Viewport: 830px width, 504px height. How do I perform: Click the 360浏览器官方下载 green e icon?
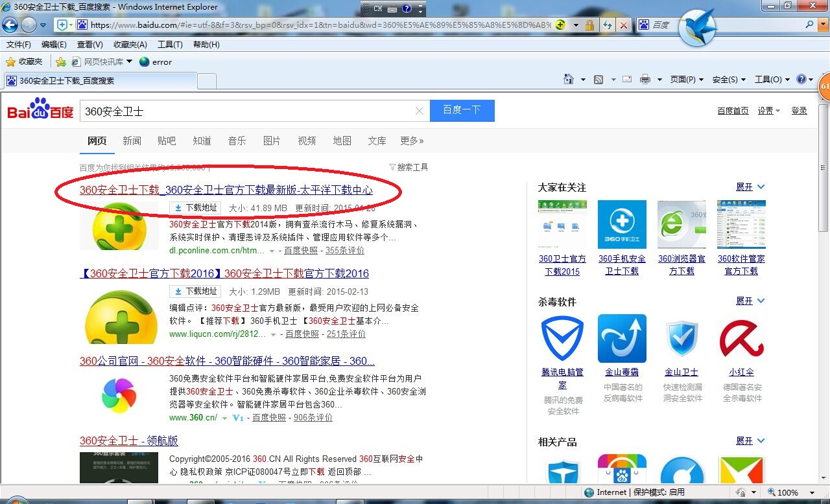click(x=682, y=224)
